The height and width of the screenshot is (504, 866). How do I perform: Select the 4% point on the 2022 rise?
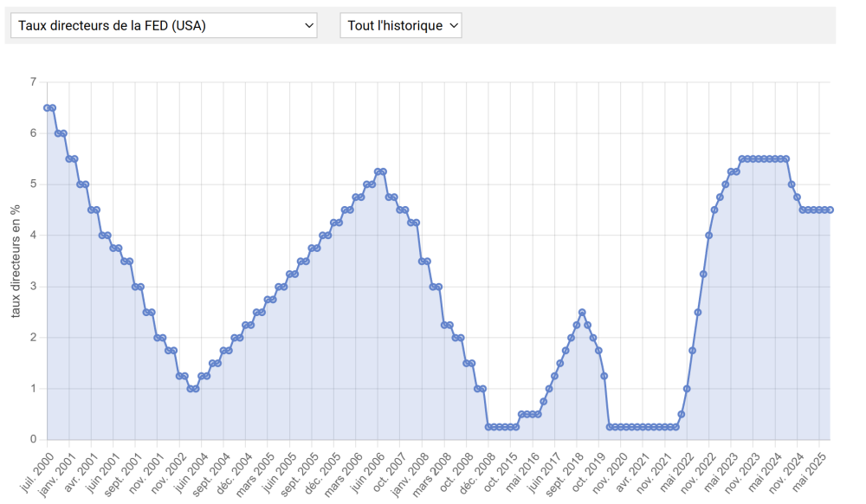tap(708, 236)
